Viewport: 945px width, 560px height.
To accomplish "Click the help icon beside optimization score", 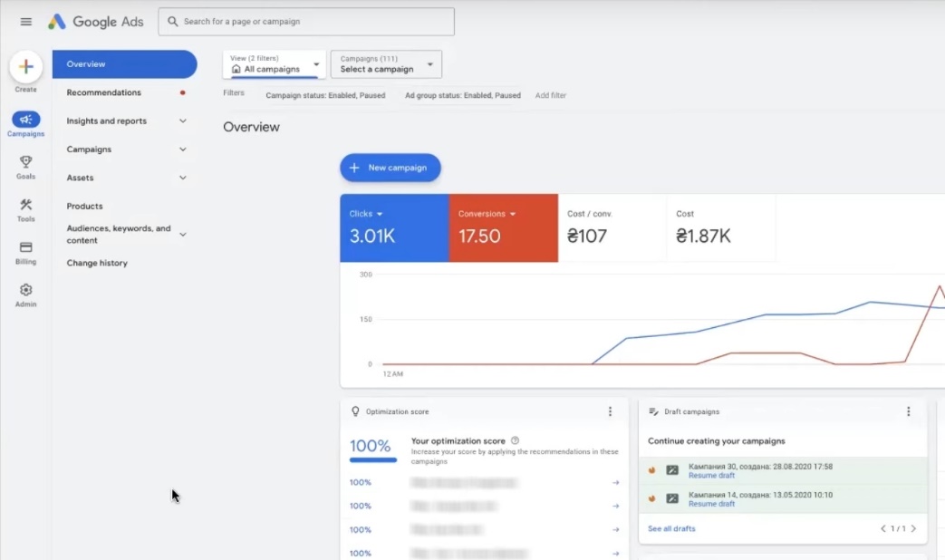I will [515, 440].
